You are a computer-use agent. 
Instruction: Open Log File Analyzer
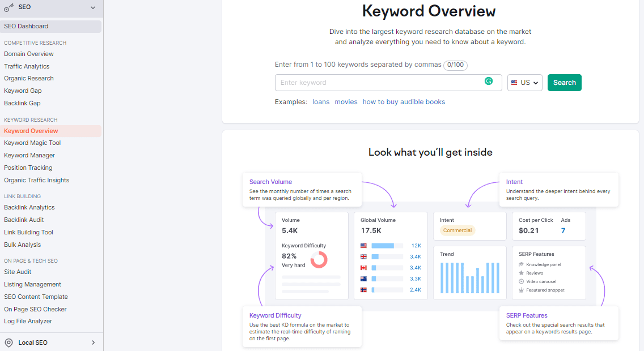tap(28, 321)
